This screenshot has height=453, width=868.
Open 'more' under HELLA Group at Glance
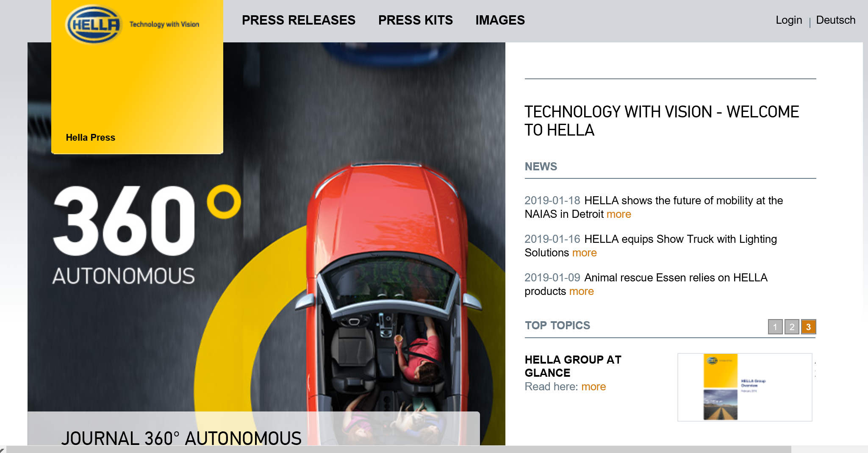[593, 386]
